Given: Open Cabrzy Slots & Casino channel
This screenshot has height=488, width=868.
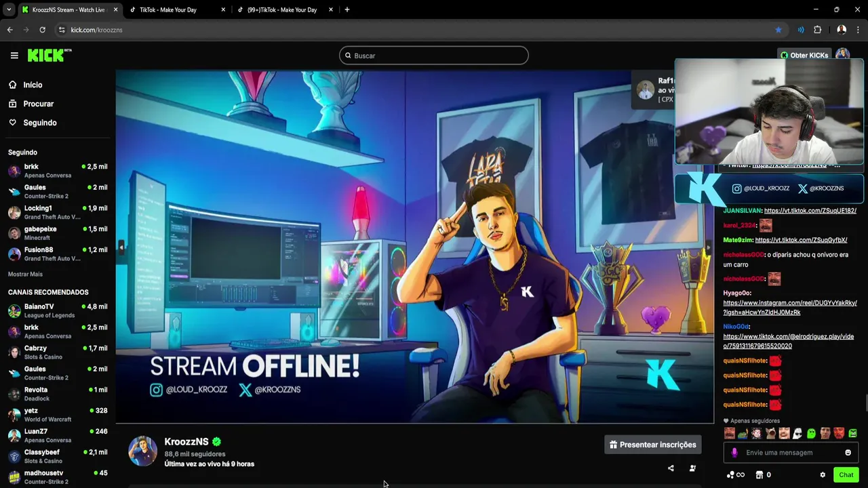Looking at the screenshot, I should (x=58, y=352).
